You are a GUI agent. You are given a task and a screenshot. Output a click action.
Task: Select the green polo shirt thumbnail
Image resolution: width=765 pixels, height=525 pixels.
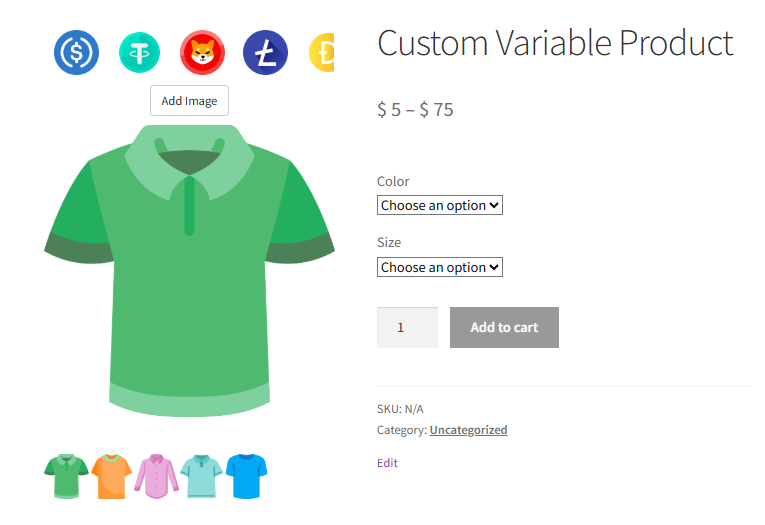66,476
